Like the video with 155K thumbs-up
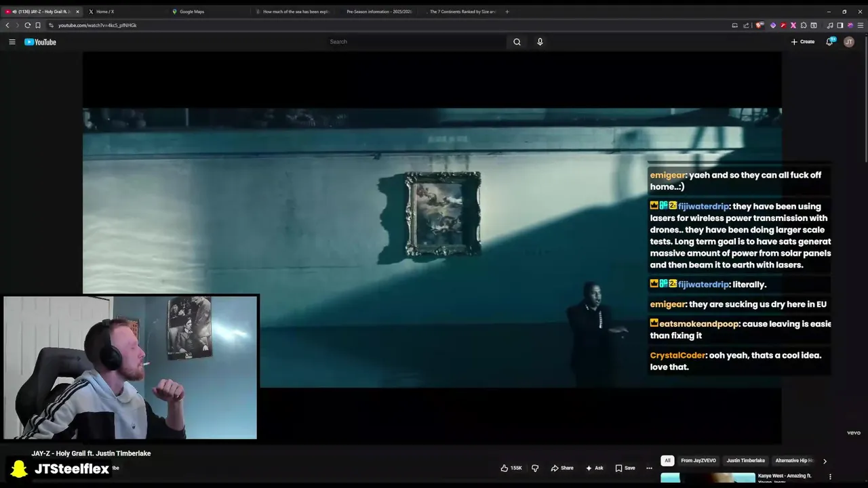This screenshot has width=868, height=488. pyautogui.click(x=511, y=468)
